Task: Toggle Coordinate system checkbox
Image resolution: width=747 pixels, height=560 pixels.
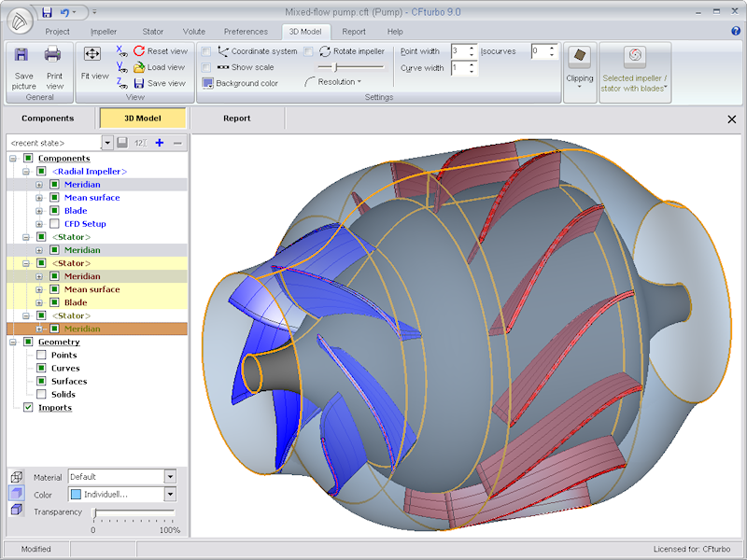Action: pyautogui.click(x=206, y=51)
